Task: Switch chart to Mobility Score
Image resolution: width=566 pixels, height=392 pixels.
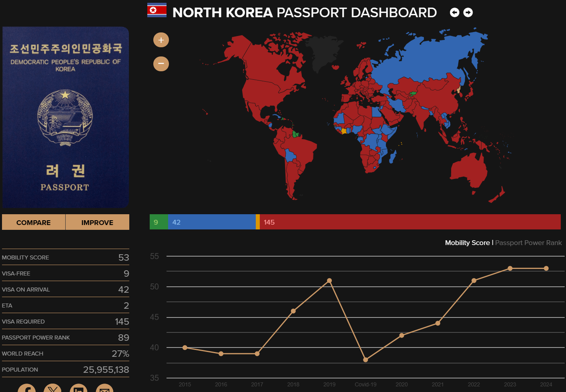Action: [467, 243]
